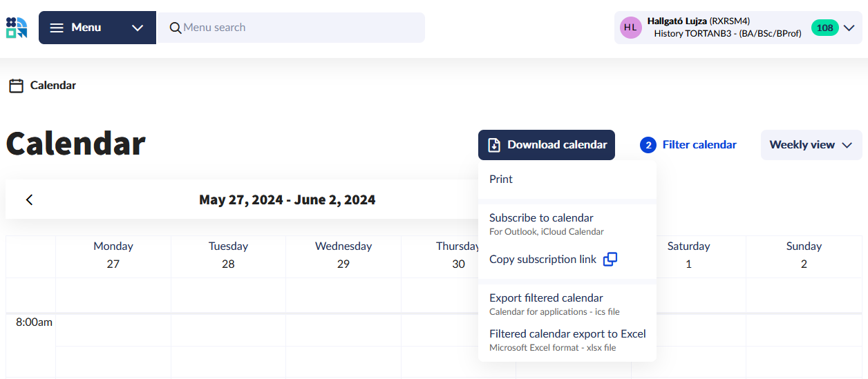The width and height of the screenshot is (868, 379).
Task: Click the HL user avatar
Action: point(630,28)
